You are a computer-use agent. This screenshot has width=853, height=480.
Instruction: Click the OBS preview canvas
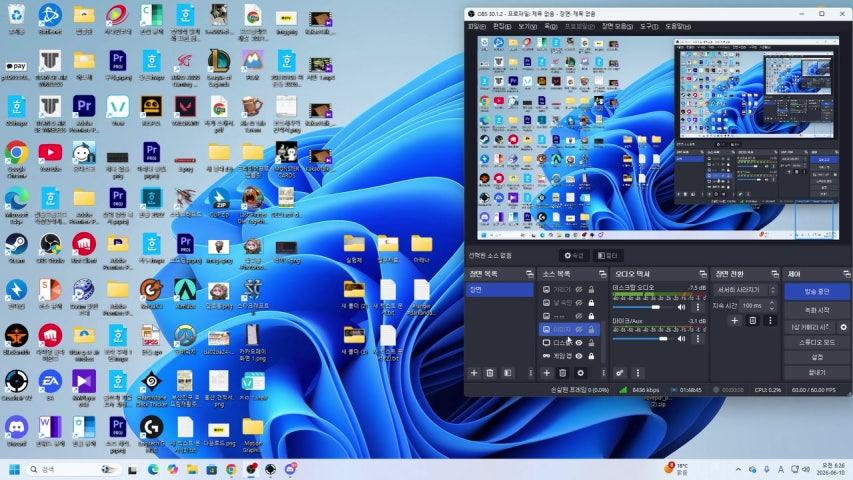[658, 138]
